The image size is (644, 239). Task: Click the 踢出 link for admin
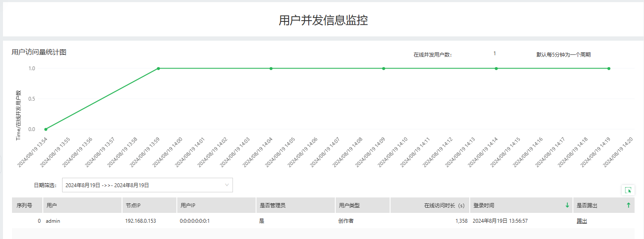(581, 221)
